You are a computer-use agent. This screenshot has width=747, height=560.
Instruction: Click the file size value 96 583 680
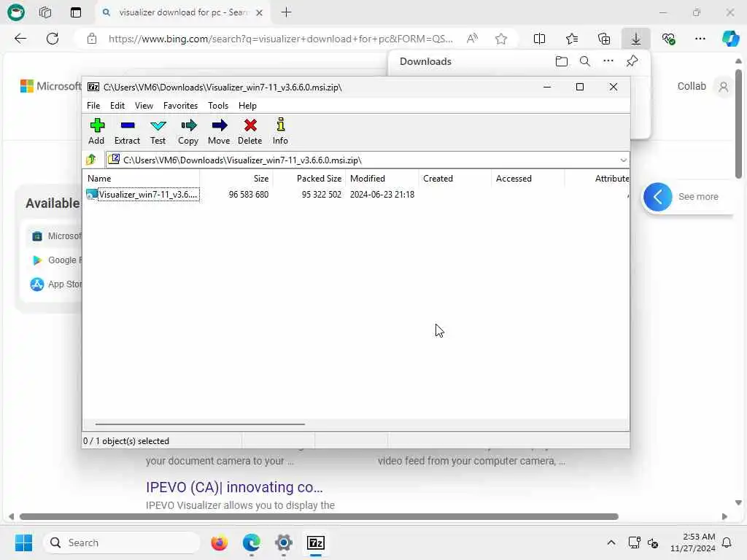point(249,194)
